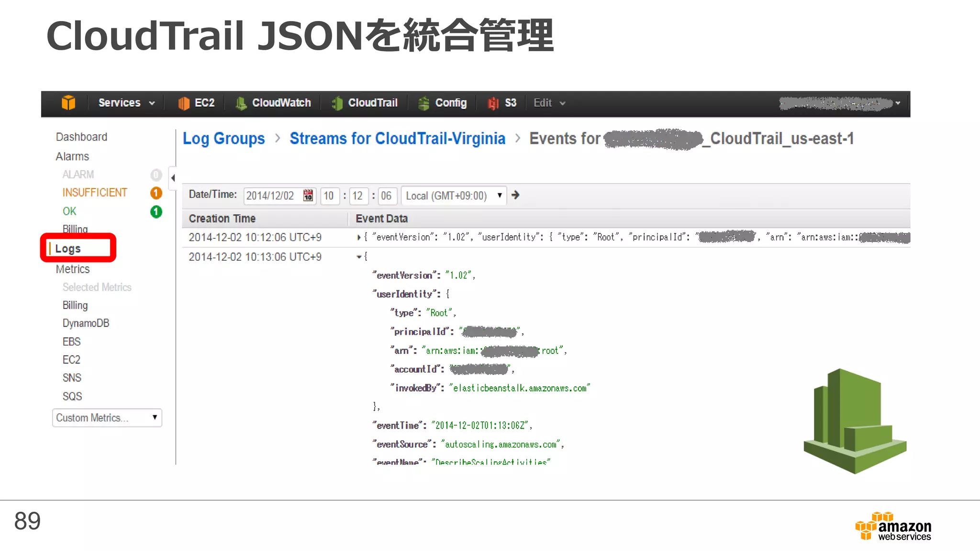
Task: Click the "eventSource" autoscaling.amazonaws.com line
Action: [x=468, y=444]
